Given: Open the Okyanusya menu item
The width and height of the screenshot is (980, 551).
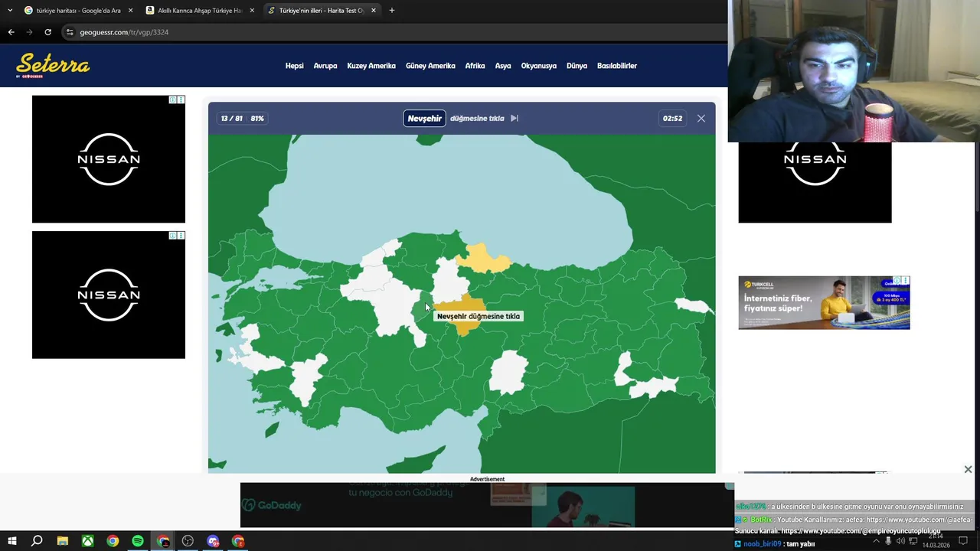Looking at the screenshot, I should coord(539,66).
